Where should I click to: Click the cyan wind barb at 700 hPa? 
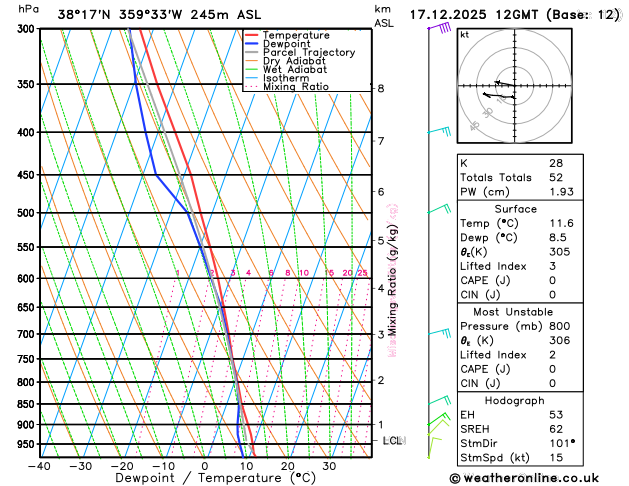click(439, 332)
